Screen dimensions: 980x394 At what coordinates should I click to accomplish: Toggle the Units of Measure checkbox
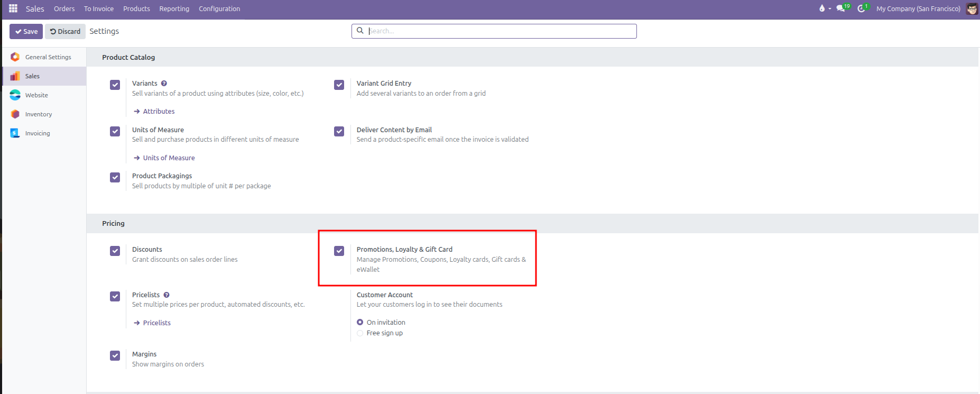[x=115, y=131]
